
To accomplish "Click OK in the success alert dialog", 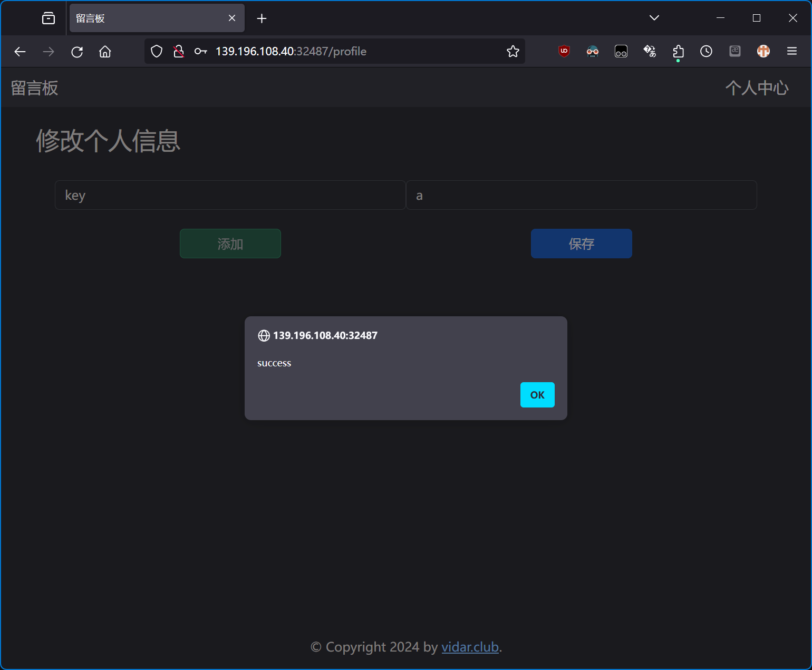I will coord(537,395).
